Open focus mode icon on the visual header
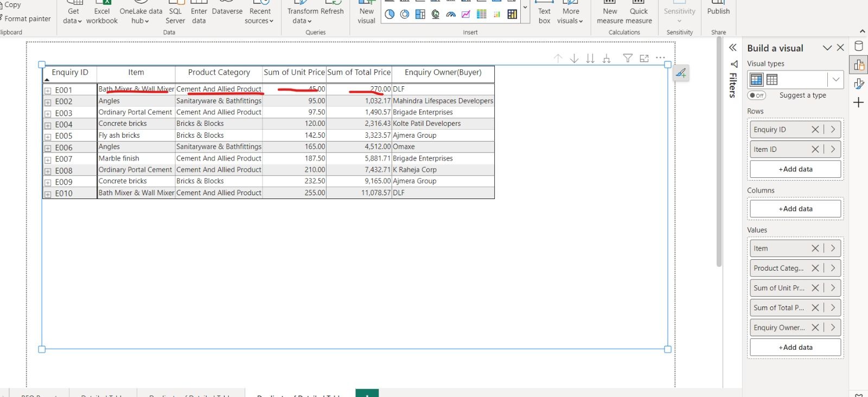Viewport: 868px width, 397px height. pos(644,59)
